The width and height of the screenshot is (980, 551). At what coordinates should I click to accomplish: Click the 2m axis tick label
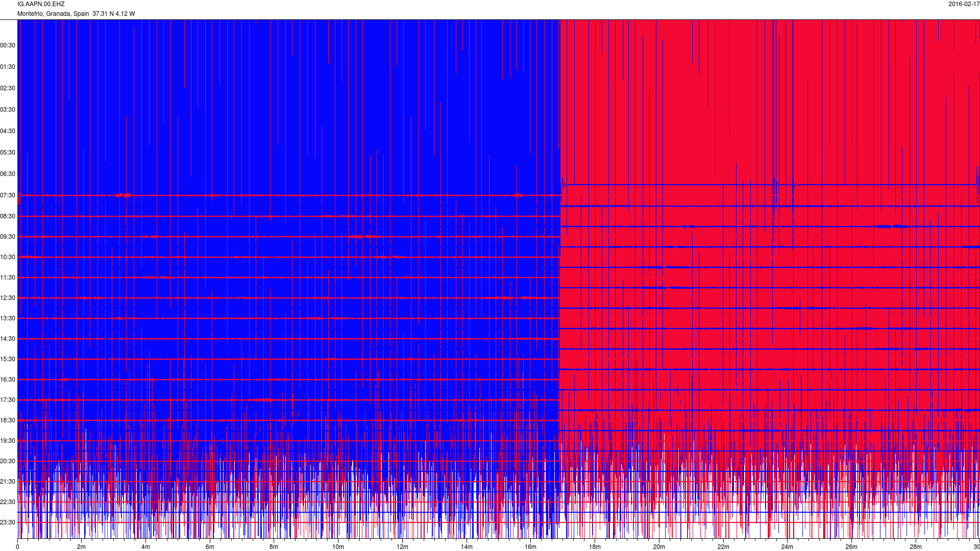[81, 547]
